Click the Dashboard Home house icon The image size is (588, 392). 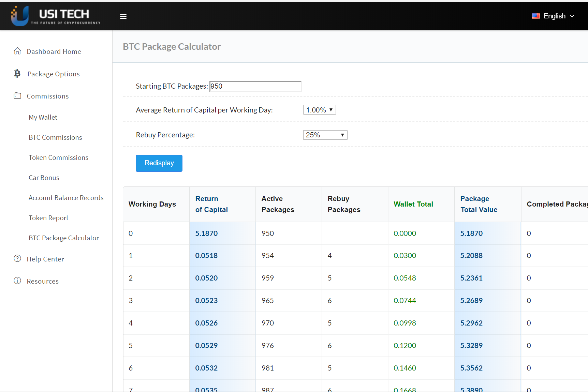point(17,51)
